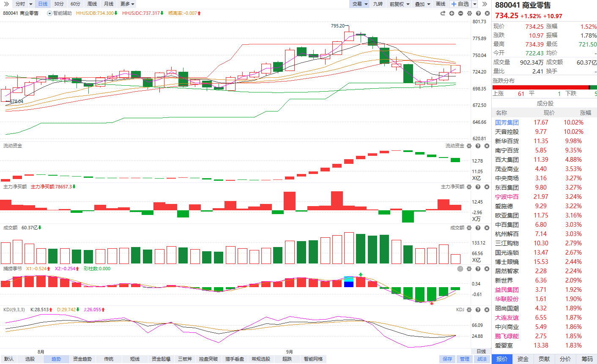The width and height of the screenshot is (597, 364).
Task: Toggle the 九转 indicator button
Action: [x=378, y=4]
